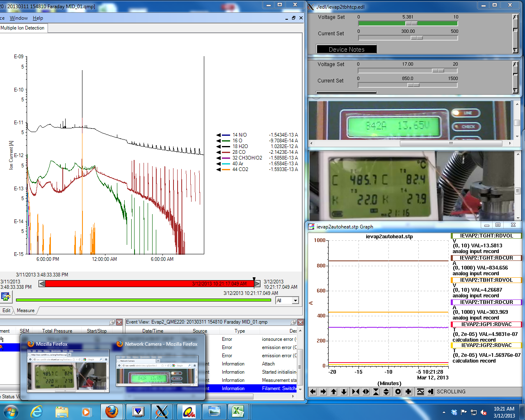This screenshot has width=525, height=420.
Task: Click the Date/Time column header in Event View
Action: coord(153,331)
